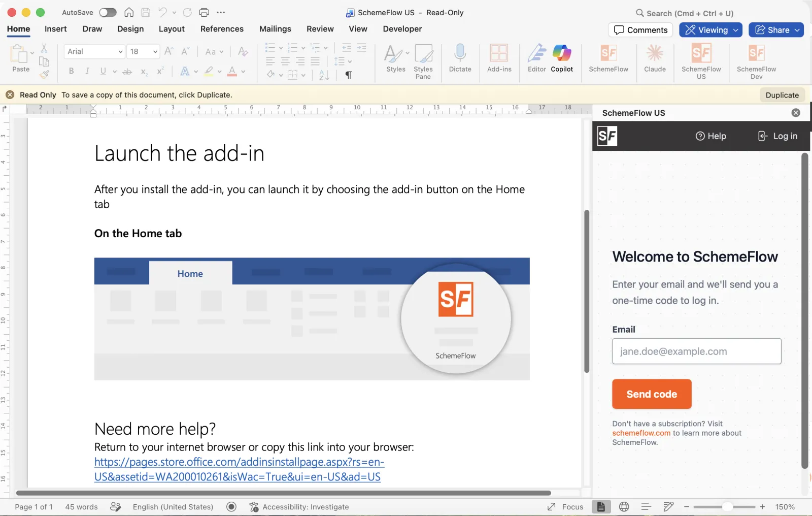Click the Bullets list icon

coord(270,48)
